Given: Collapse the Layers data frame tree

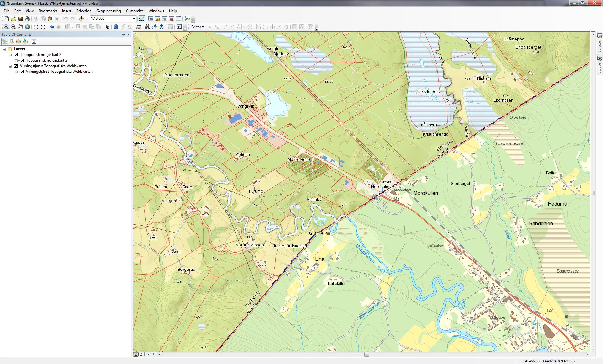Looking at the screenshot, I should point(4,49).
